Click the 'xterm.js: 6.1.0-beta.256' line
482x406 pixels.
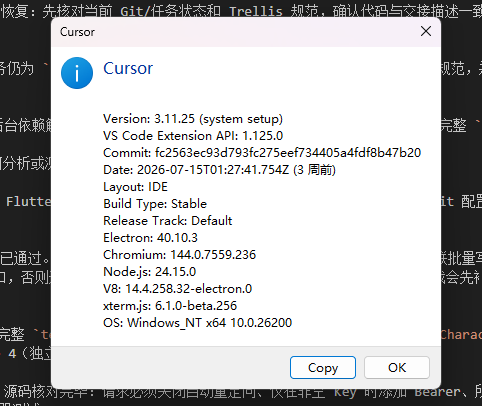[170, 306]
